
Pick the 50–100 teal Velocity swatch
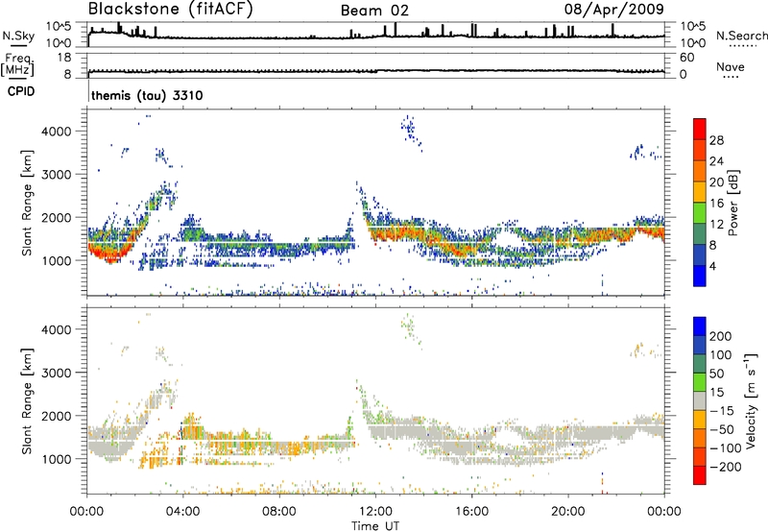point(700,364)
